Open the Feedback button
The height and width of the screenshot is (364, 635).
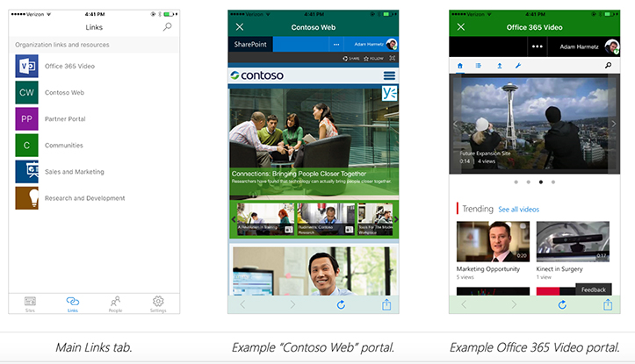(x=594, y=289)
